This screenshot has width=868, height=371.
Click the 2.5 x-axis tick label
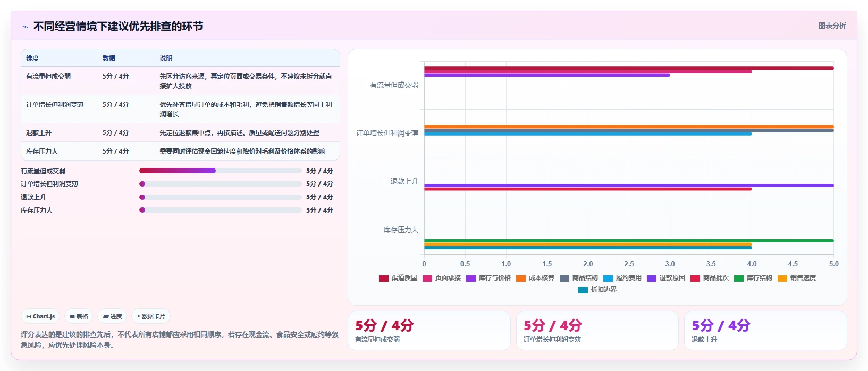point(629,264)
